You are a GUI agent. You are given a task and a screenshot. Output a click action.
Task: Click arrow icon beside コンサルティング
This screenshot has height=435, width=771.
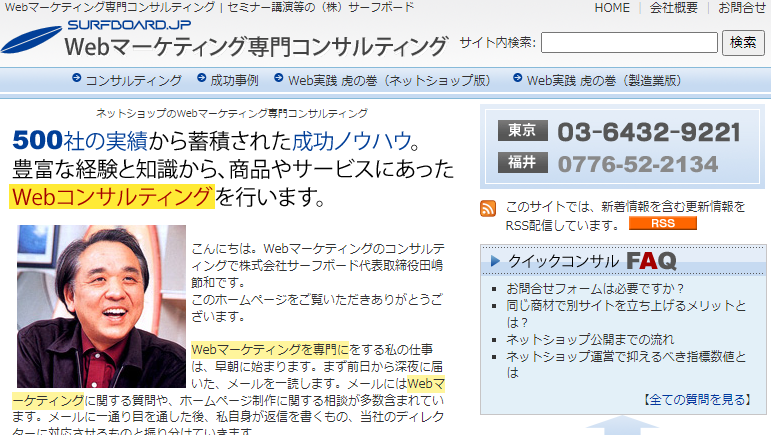click(x=76, y=79)
